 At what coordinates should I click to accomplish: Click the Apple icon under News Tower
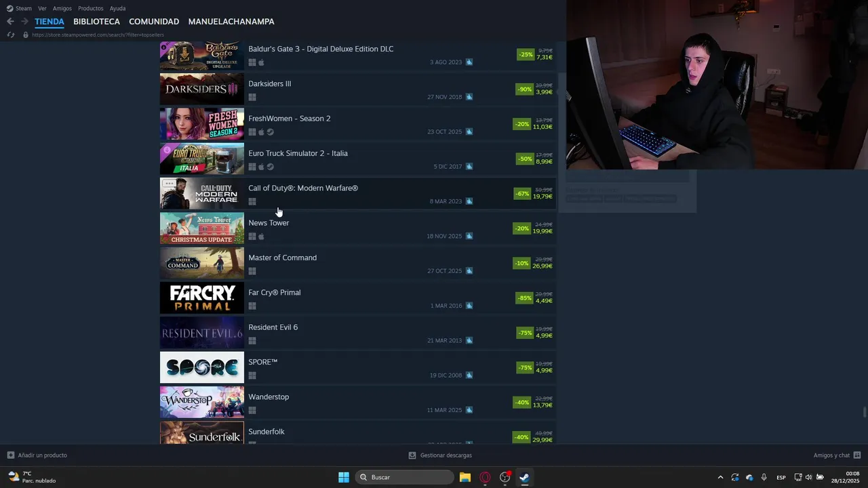(x=262, y=237)
